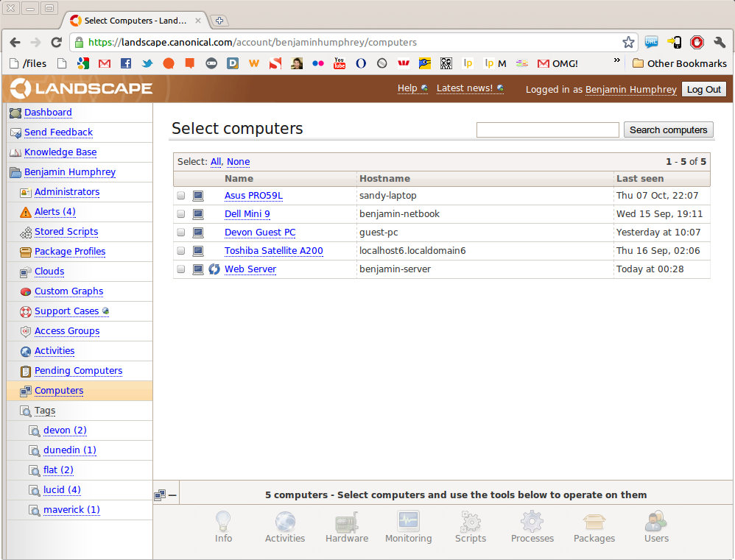Click the Alerts warning triangle icon

[25, 212]
